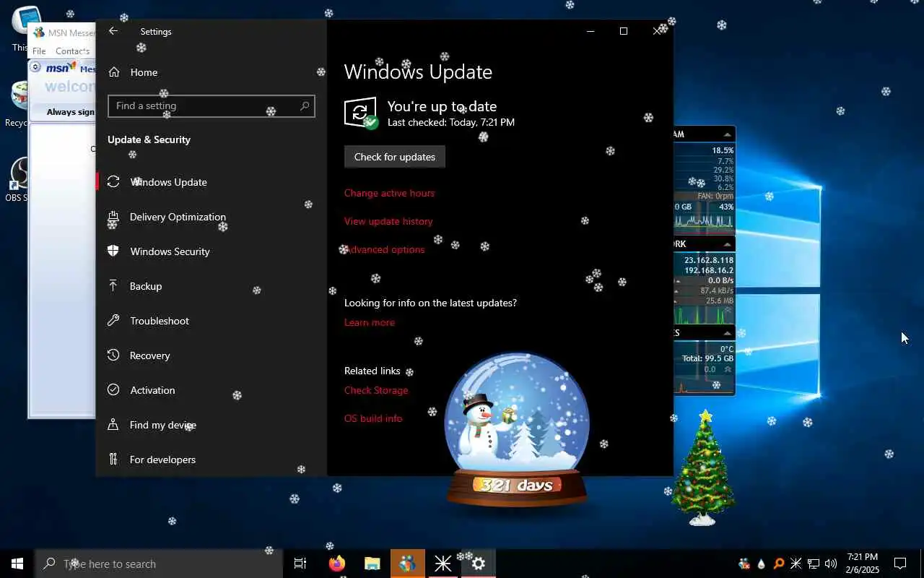This screenshot has width=924, height=578.
Task: Switch to Settings gear on the taskbar
Action: 478,564
